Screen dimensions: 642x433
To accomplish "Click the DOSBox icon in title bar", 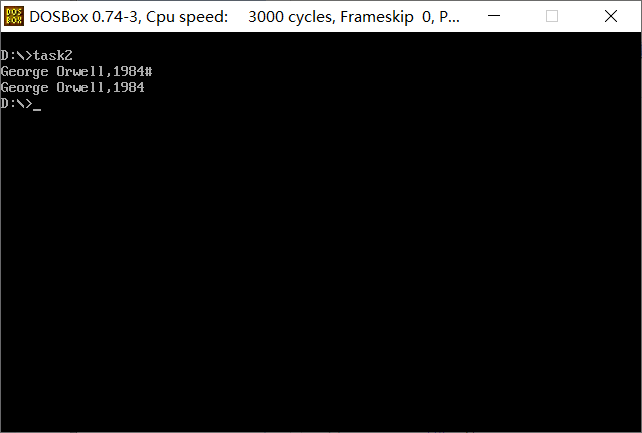I will 14,16.
